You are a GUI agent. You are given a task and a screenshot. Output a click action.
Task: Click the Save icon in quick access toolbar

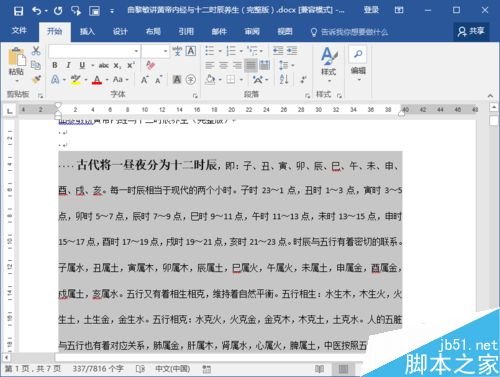pyautogui.click(x=18, y=11)
